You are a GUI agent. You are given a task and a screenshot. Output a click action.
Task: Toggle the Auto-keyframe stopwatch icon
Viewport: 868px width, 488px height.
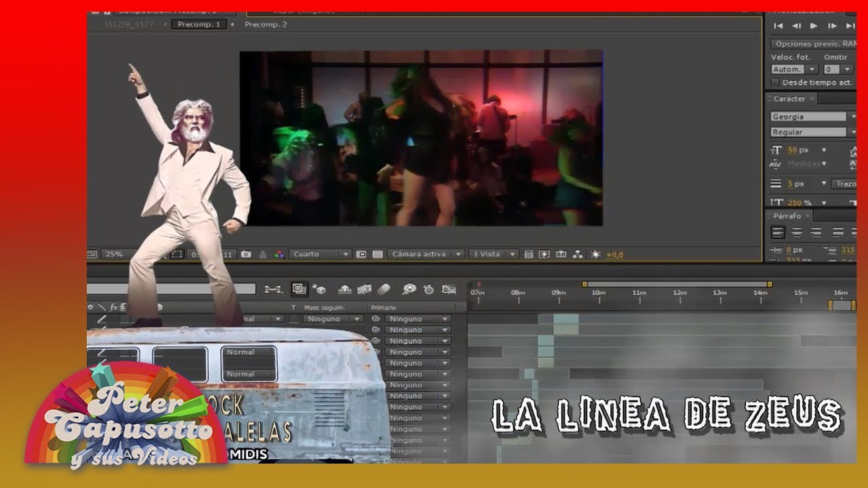429,289
